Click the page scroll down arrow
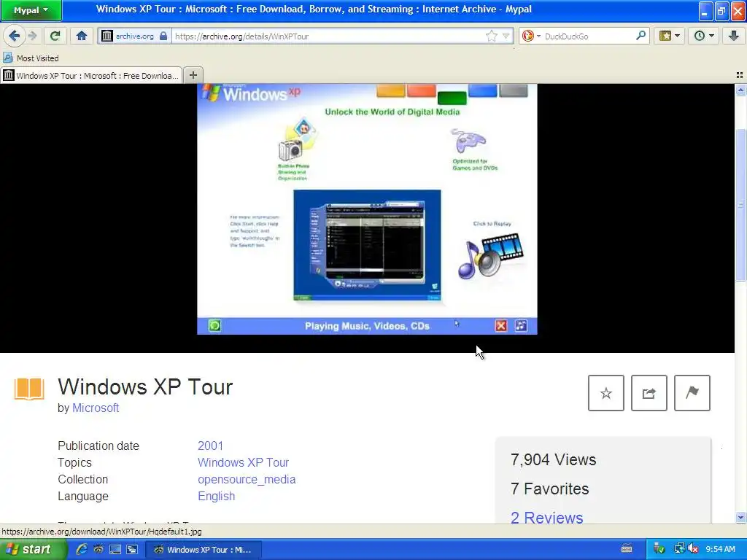 (741, 517)
